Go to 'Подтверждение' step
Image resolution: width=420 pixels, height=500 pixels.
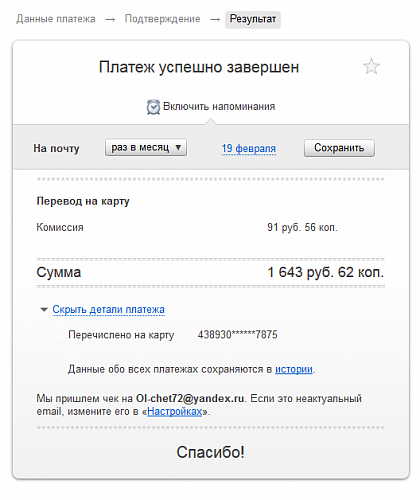[x=162, y=19]
